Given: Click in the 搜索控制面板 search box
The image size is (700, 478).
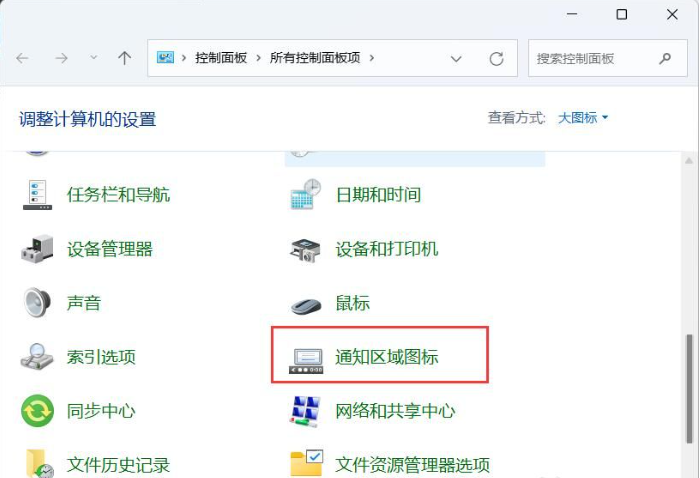Looking at the screenshot, I should (x=590, y=59).
